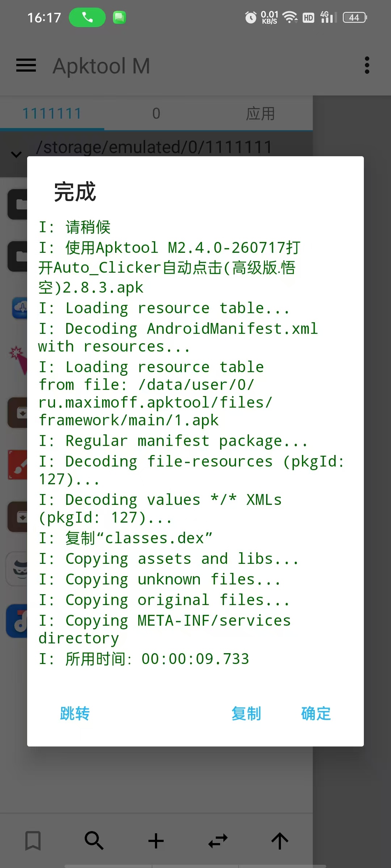Open the three-dot overflow menu
This screenshot has height=868, width=391.
point(367,65)
